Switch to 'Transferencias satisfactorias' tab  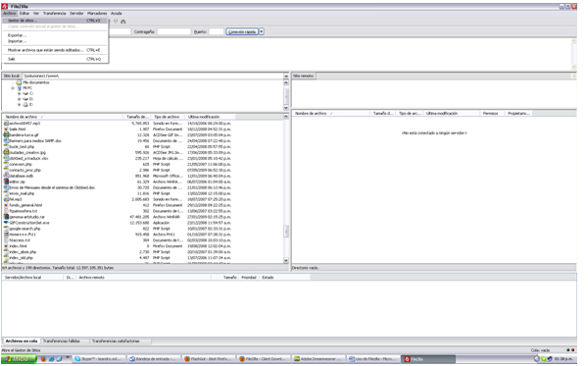pyautogui.click(x=116, y=340)
